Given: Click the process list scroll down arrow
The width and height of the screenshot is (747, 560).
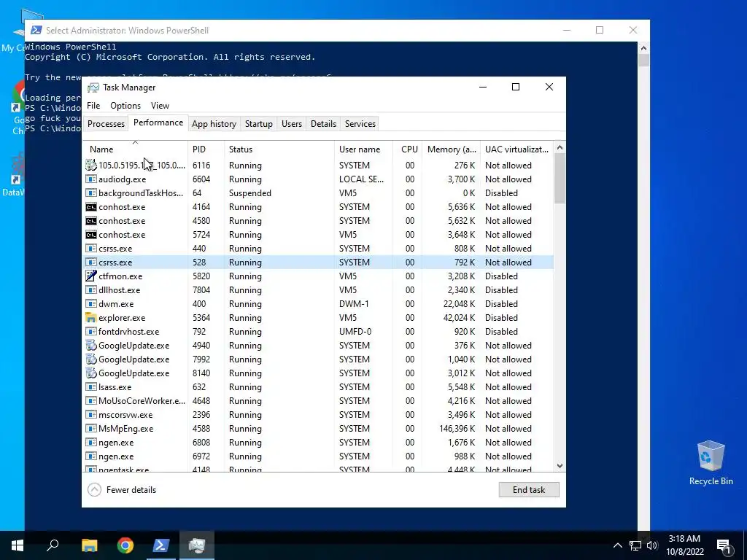Looking at the screenshot, I should [560, 466].
